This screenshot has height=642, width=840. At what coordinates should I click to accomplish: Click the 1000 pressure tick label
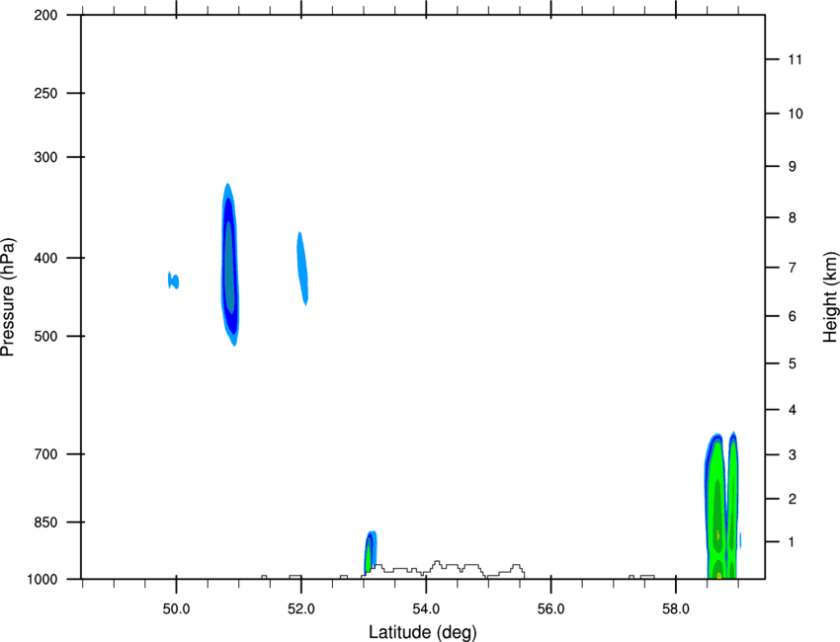[42, 580]
